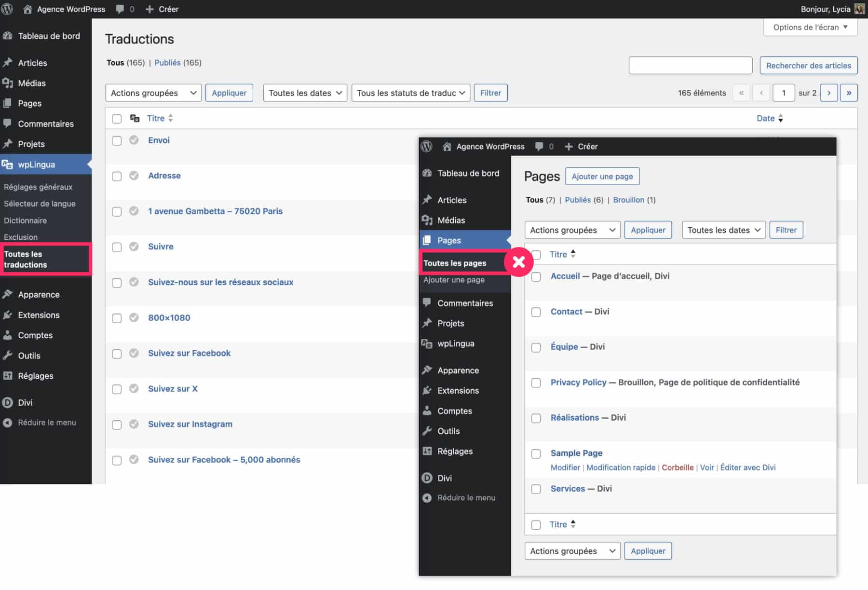868x590 pixels.
Task: Click the search field above the translations list
Action: point(691,65)
